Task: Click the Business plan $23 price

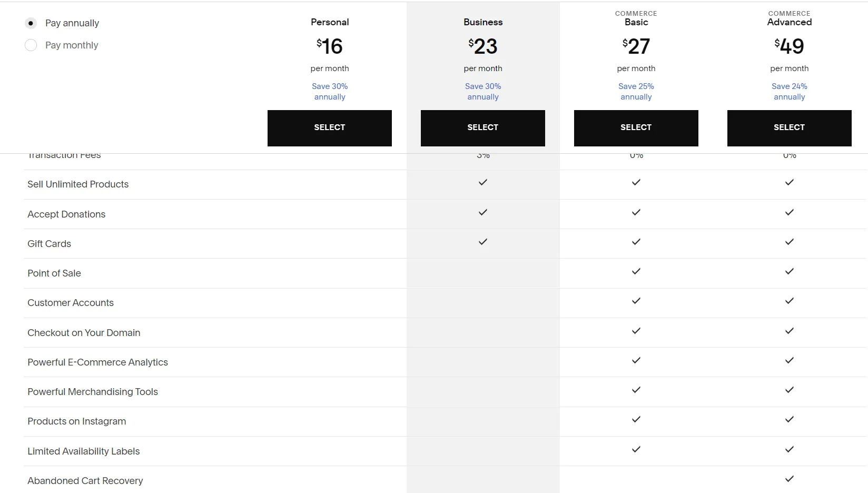Action: [483, 46]
